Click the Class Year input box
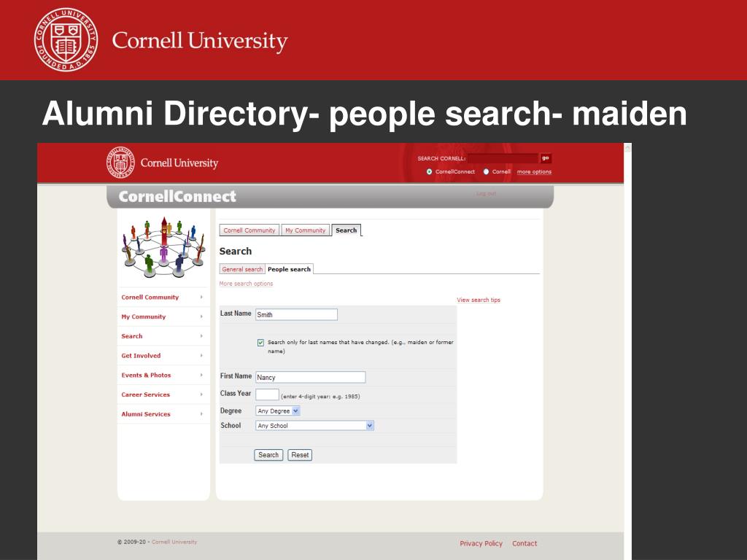747x560 pixels. [267, 394]
